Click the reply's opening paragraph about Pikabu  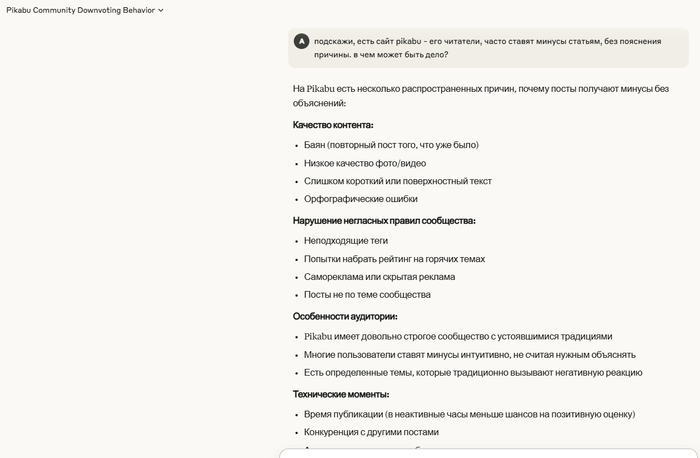[x=480, y=95]
